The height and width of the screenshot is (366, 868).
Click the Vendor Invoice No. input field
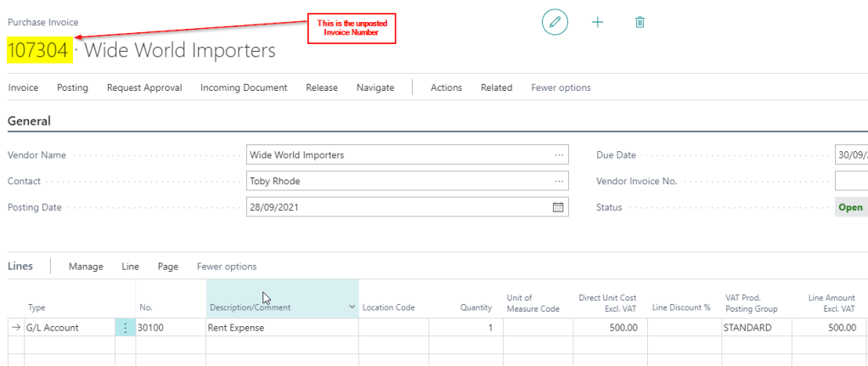click(x=850, y=181)
